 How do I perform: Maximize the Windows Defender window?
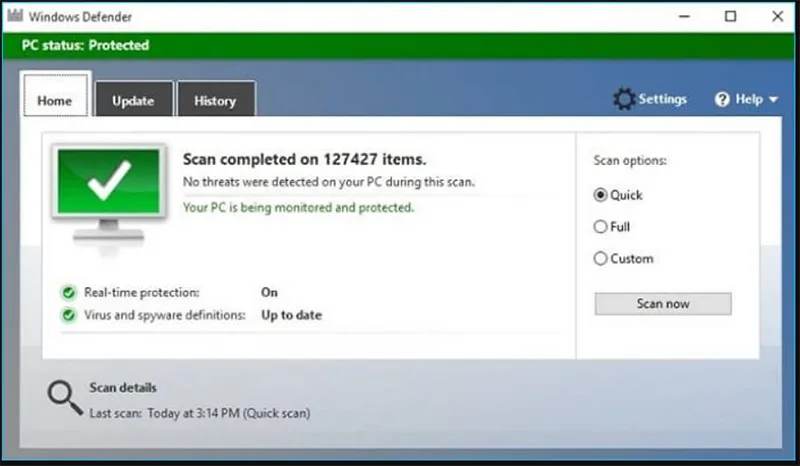tap(731, 16)
